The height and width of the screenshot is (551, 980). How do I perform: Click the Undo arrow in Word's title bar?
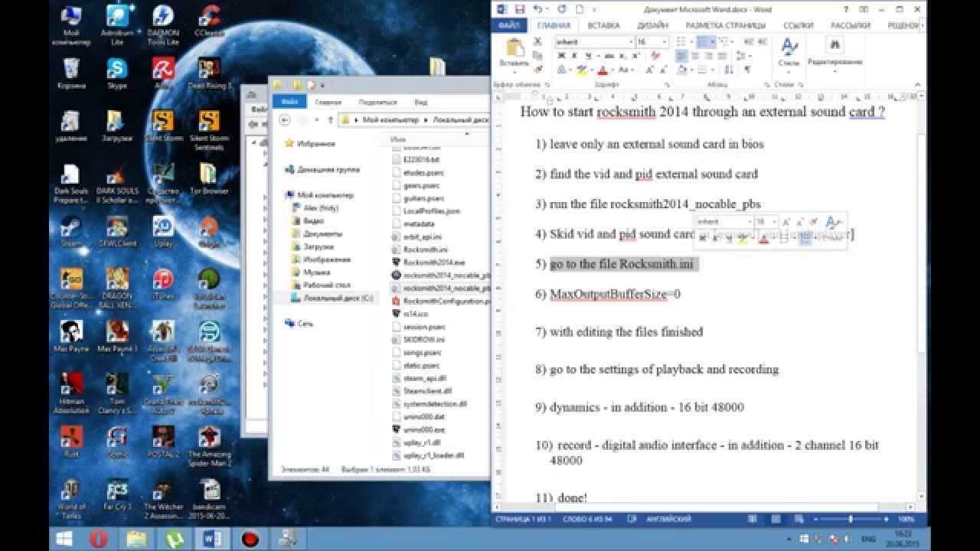coord(537,9)
